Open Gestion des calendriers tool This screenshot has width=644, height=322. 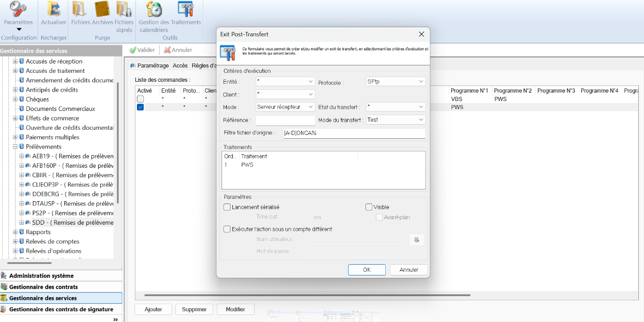click(154, 9)
